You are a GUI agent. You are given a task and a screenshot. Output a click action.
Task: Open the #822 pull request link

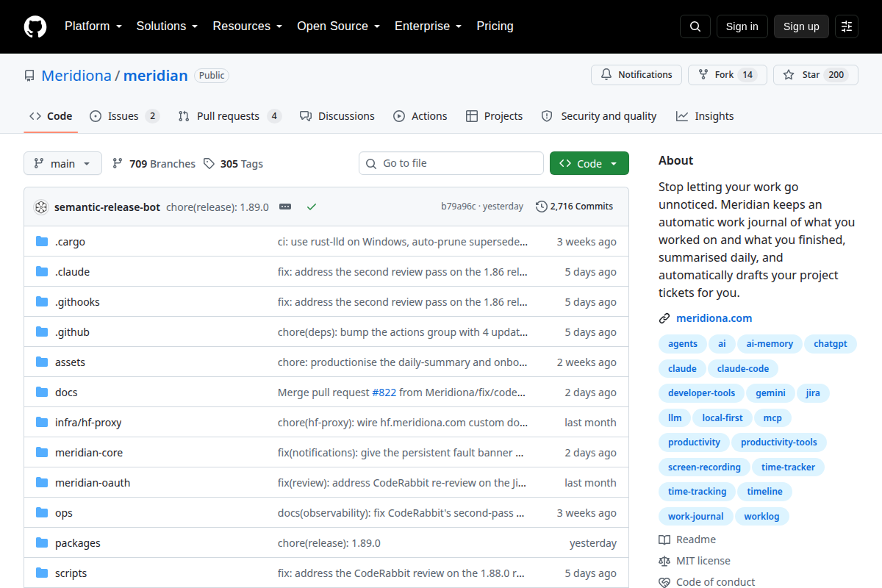coord(384,392)
